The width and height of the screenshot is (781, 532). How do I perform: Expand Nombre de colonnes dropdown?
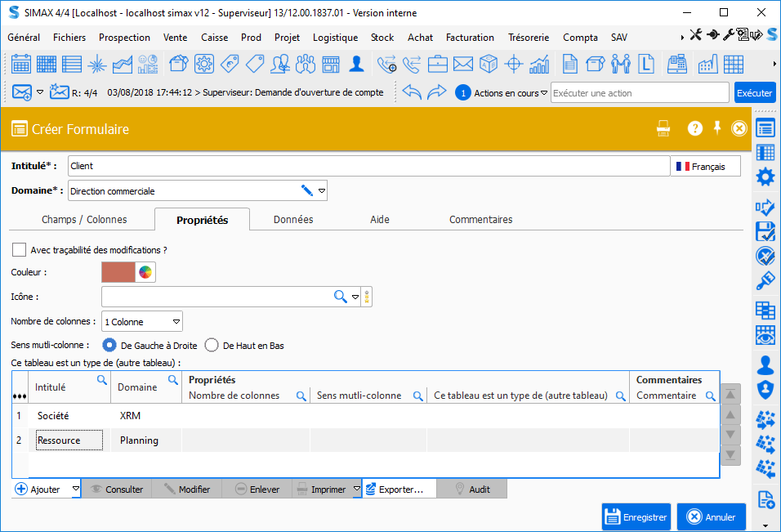coord(176,322)
